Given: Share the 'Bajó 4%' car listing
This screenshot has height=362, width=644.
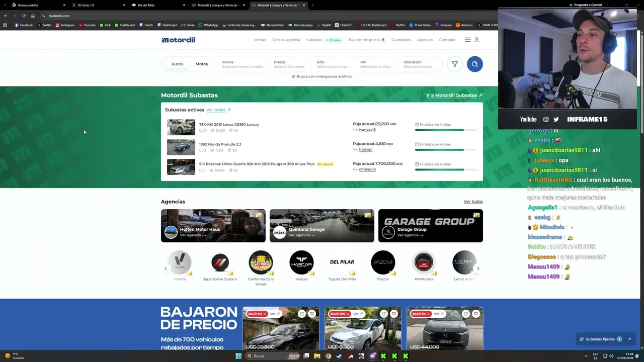Looking at the screenshot, I should coord(302,314).
